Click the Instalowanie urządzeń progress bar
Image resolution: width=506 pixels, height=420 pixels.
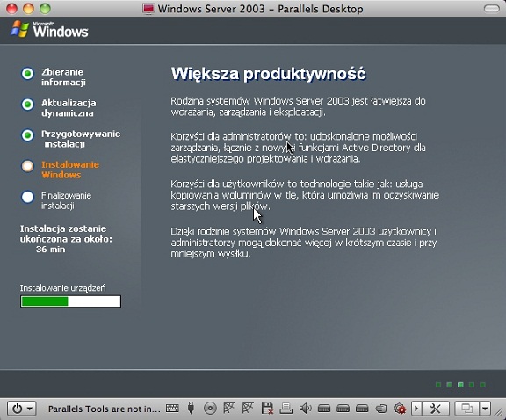pyautogui.click(x=70, y=301)
